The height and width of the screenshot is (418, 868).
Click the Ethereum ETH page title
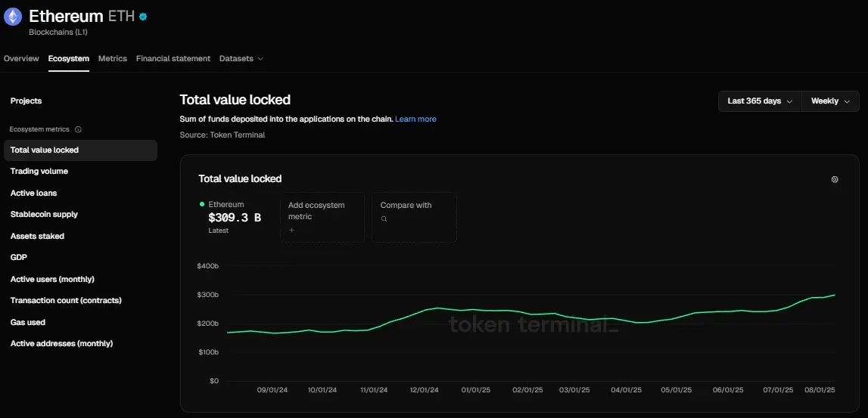tap(82, 16)
